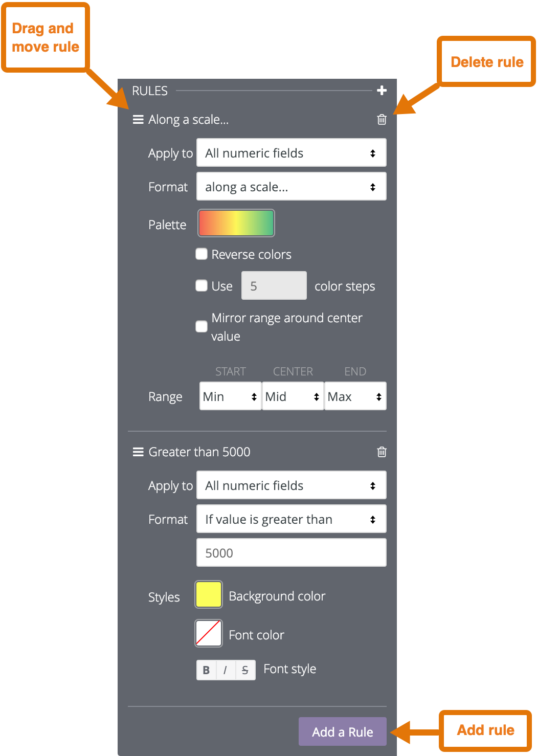Open the 'along a scale...' Format dropdown

tap(291, 187)
